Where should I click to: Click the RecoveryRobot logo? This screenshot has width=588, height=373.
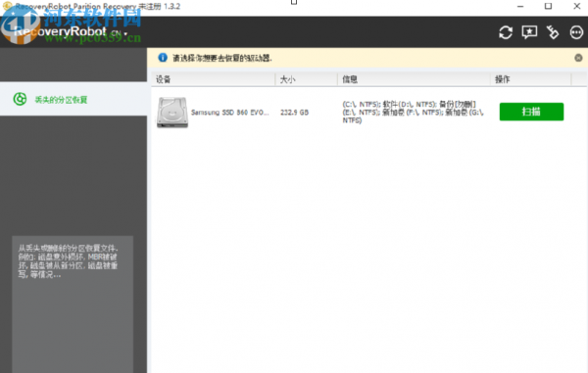pyautogui.click(x=60, y=31)
